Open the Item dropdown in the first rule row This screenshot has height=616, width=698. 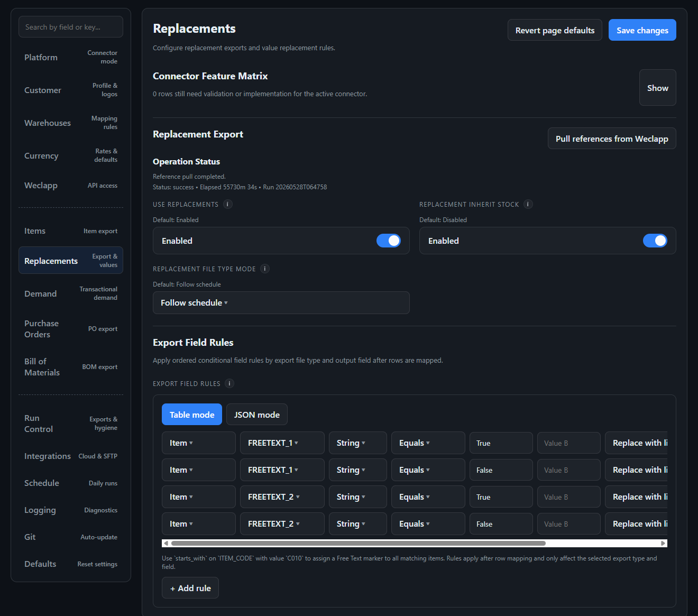199,443
